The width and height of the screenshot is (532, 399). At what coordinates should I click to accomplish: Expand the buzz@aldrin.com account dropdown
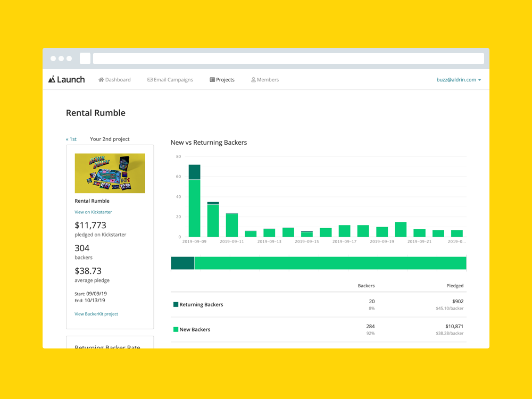[x=459, y=80]
